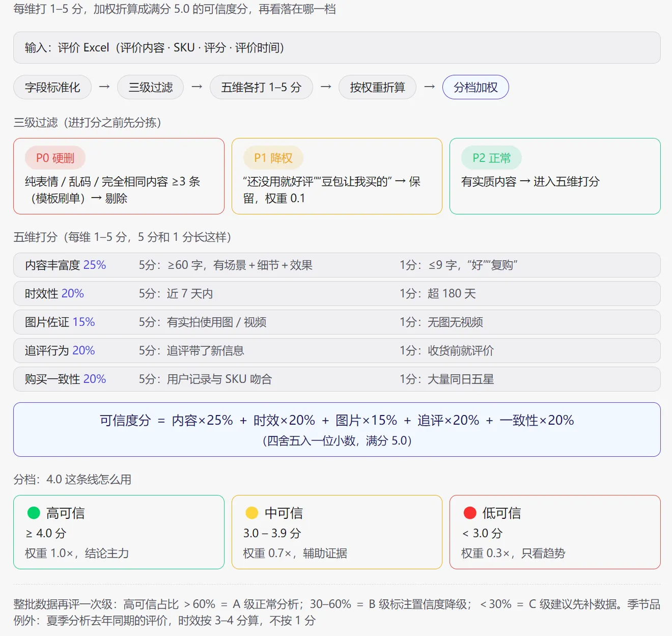The image size is (672, 636).
Task: Click the 字段标准化 step pill
Action: click(x=52, y=88)
